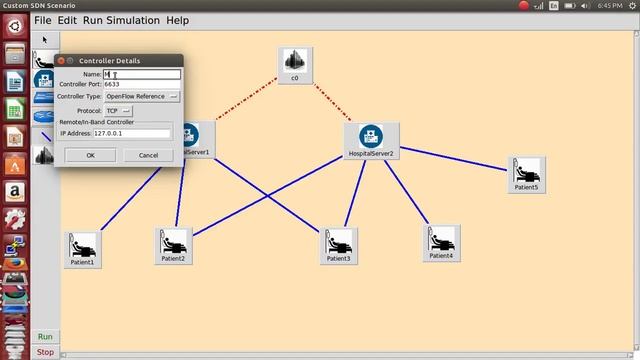Click the Patient4 host node
Image resolution: width=640 pixels, height=360 pixels.
pos(441,243)
